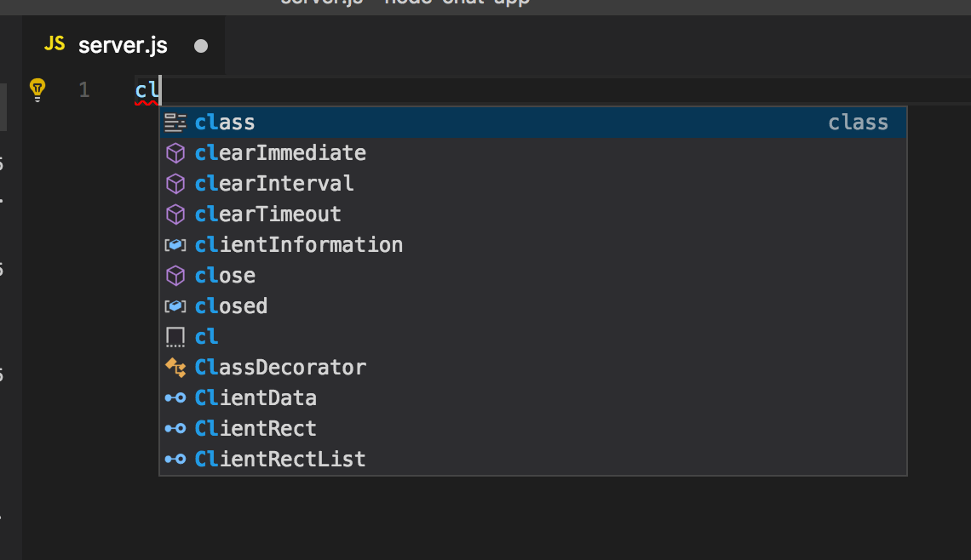Select the closed suggestion entry
The width and height of the screenshot is (971, 560).
533,306
